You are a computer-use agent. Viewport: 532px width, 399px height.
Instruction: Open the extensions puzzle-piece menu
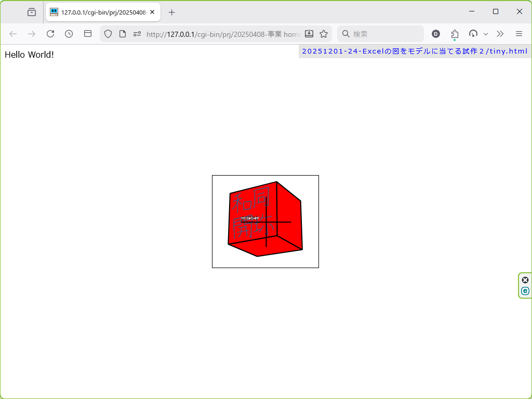[455, 34]
